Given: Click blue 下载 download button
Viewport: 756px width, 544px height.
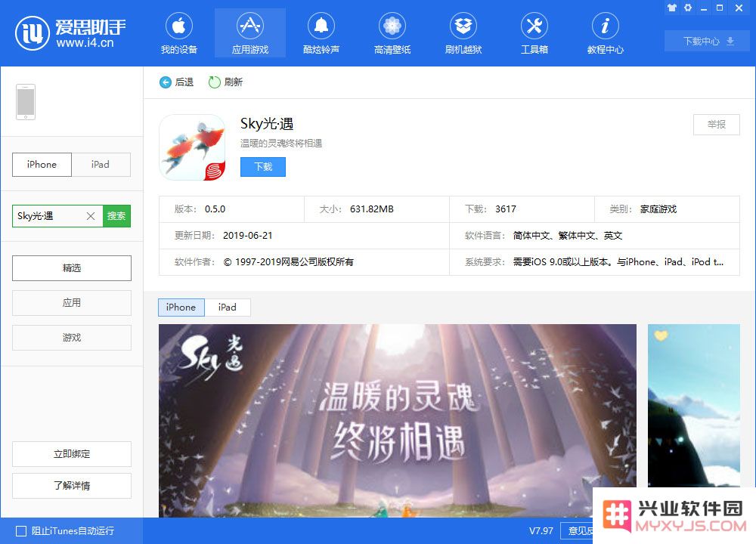Looking at the screenshot, I should click(x=263, y=167).
